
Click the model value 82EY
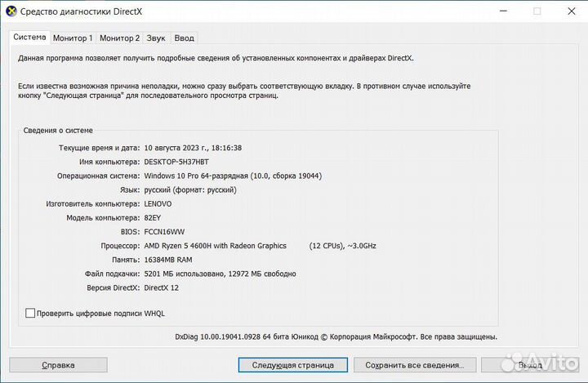coord(152,217)
